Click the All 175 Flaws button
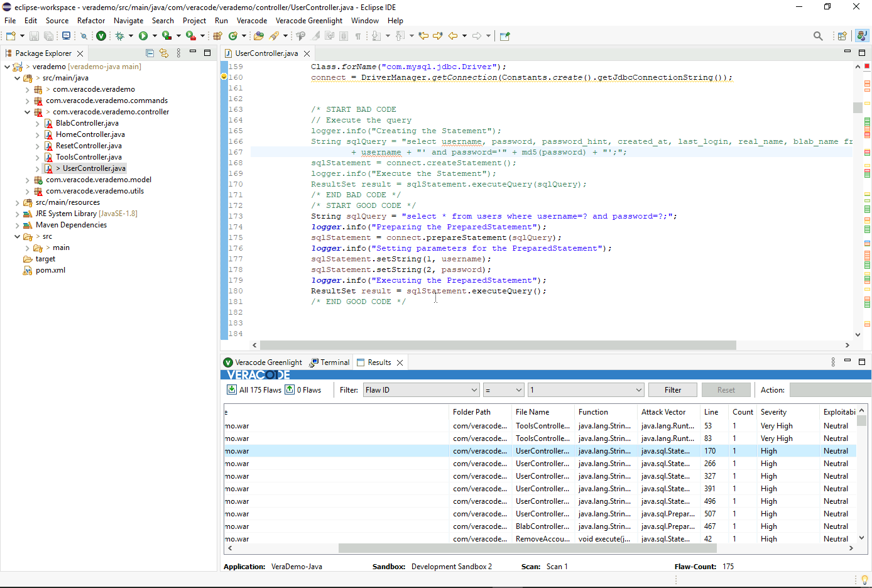This screenshot has width=872, height=588. pos(254,390)
